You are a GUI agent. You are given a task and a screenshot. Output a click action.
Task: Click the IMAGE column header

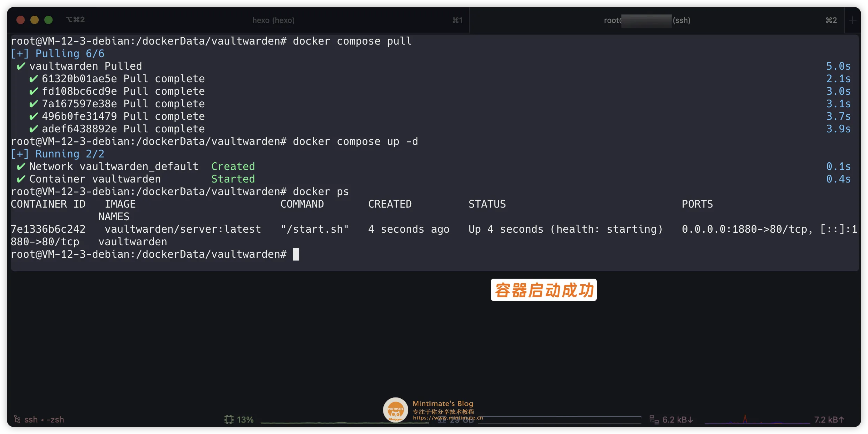coord(120,204)
